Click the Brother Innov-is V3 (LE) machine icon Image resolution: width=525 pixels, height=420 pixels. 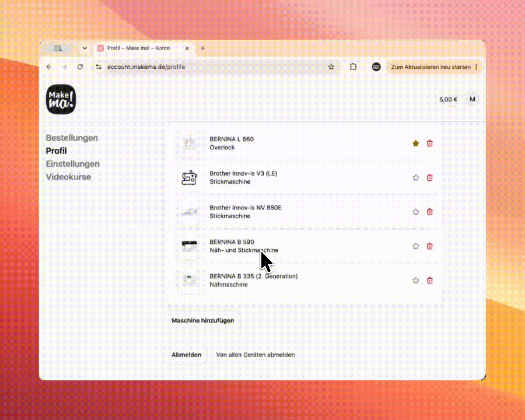coord(190,177)
